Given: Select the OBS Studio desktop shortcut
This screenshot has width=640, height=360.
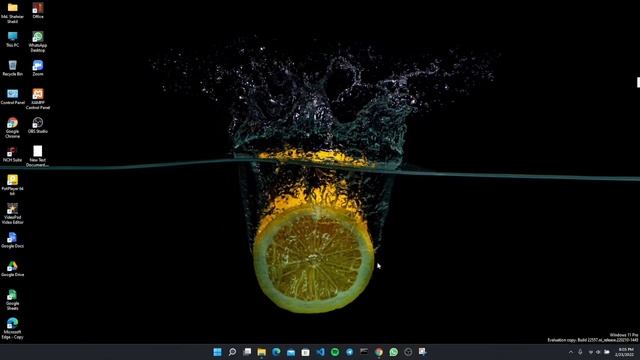Looking at the screenshot, I should tap(38, 125).
